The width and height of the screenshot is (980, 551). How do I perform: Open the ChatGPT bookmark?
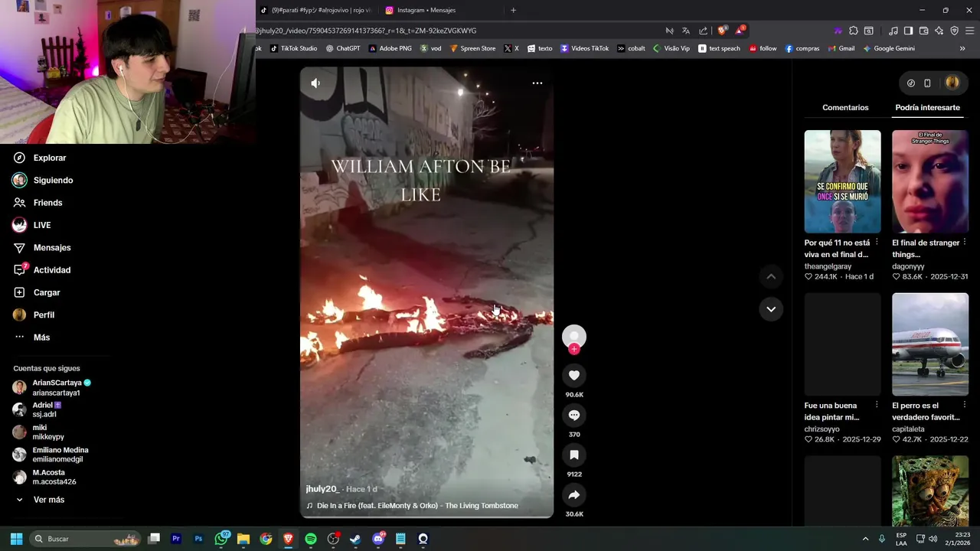pyautogui.click(x=343, y=48)
